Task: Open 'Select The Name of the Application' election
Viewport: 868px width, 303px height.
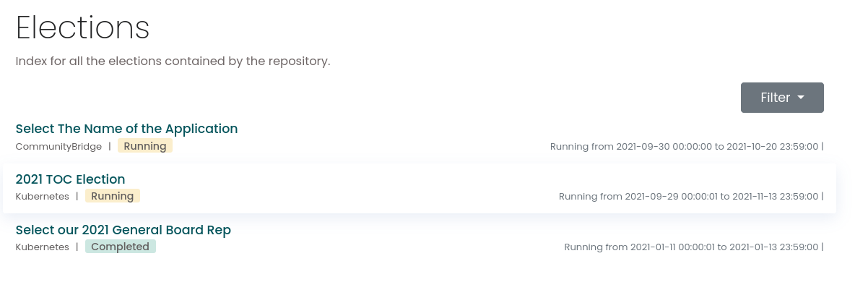Action: click(126, 129)
